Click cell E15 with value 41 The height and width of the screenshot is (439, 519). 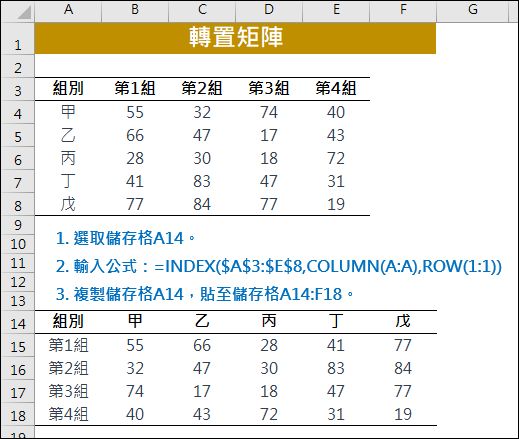(x=336, y=345)
